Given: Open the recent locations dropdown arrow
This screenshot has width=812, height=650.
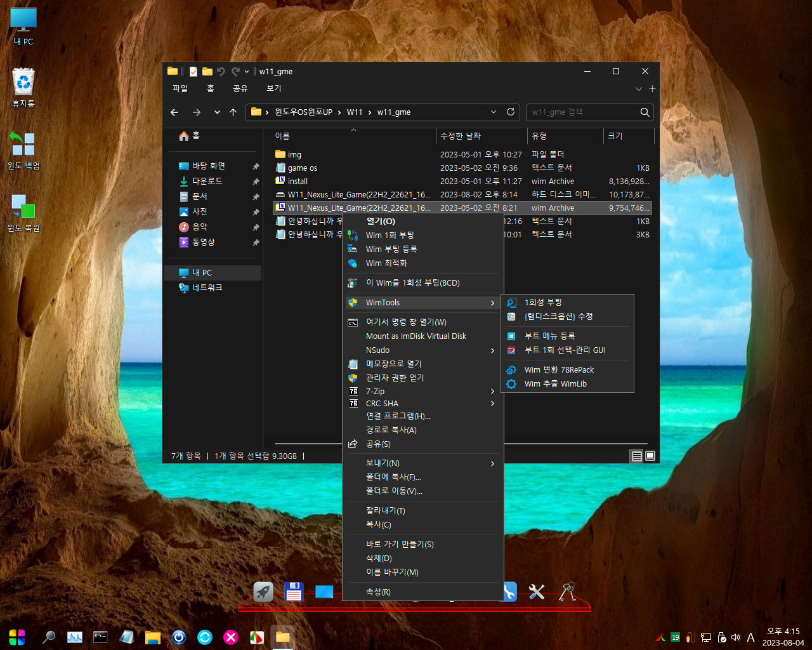Looking at the screenshot, I should pyautogui.click(x=217, y=112).
